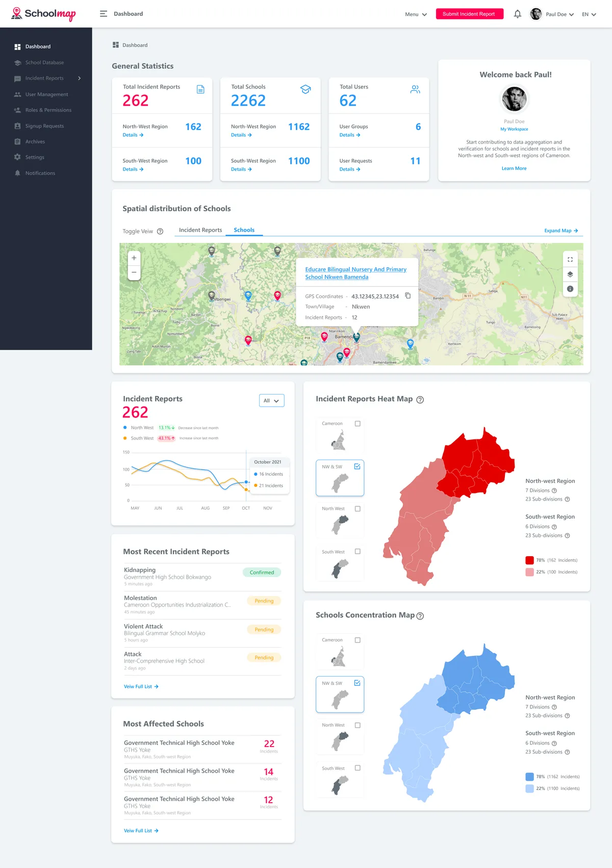Expand the Incident Reports sidebar arrow
This screenshot has height=868, width=612.
[x=80, y=78]
